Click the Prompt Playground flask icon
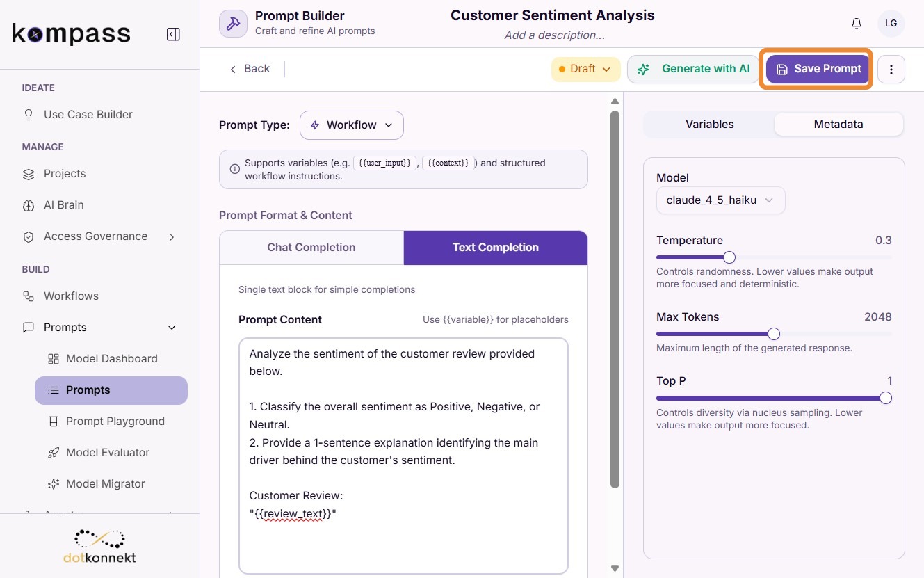Screen dimensions: 924x578 [x=54, y=422]
